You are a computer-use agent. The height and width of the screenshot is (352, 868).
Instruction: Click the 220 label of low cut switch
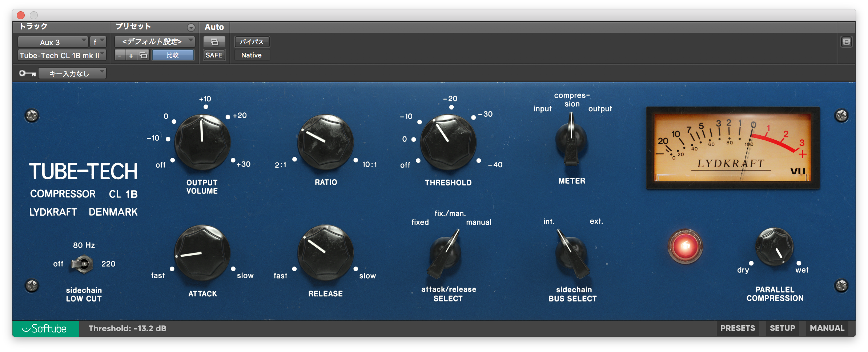click(108, 264)
